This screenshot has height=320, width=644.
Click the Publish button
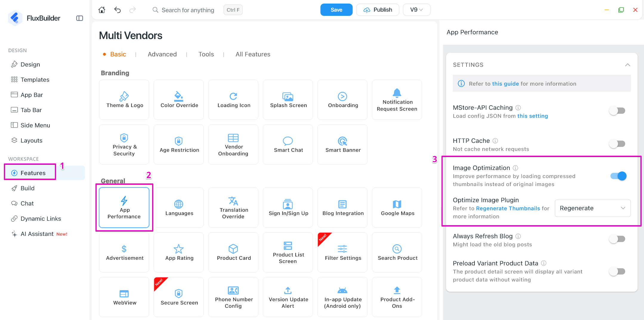[378, 10]
